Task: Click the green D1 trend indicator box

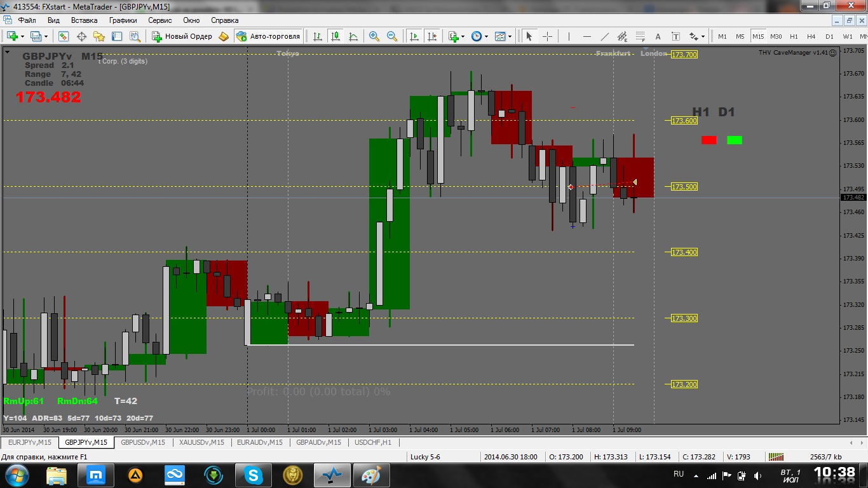Action: (735, 140)
